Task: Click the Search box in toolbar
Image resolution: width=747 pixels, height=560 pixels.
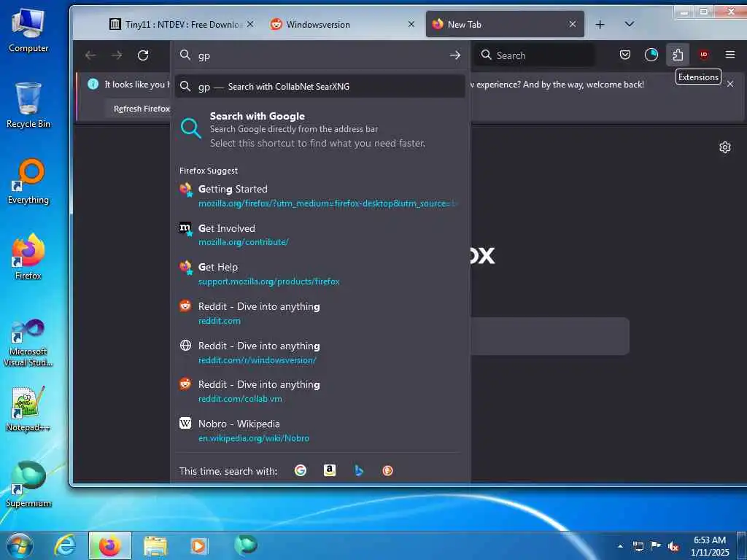Action: click(x=535, y=55)
